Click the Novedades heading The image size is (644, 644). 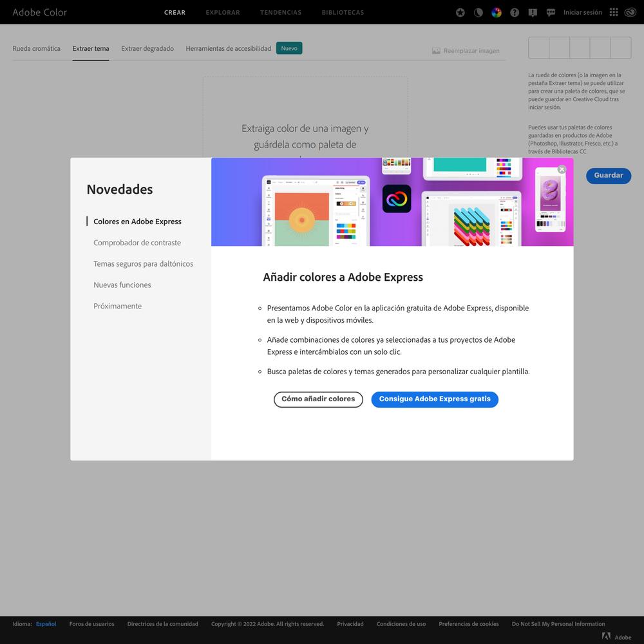point(120,189)
